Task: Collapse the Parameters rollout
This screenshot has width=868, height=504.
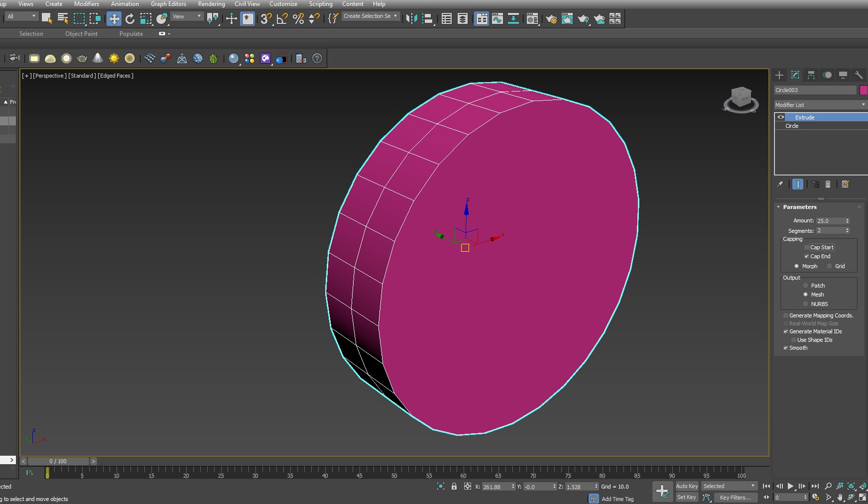Action: coord(799,207)
